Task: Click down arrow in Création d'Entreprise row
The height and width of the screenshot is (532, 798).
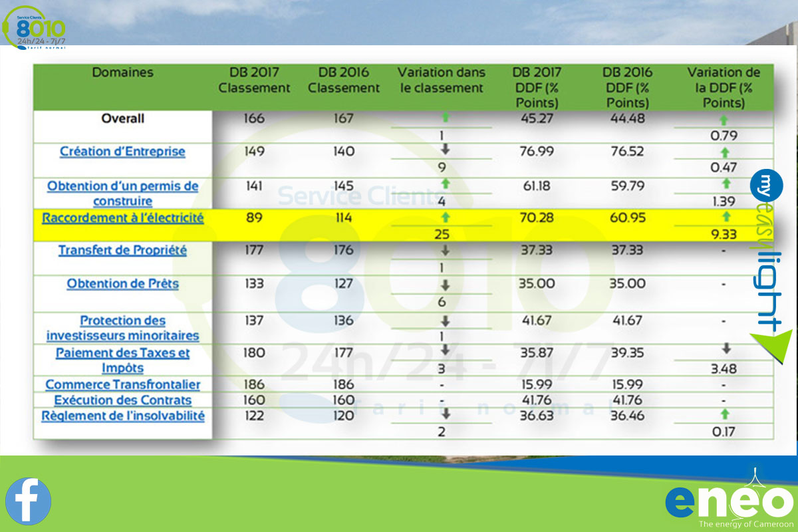Action: [x=445, y=151]
